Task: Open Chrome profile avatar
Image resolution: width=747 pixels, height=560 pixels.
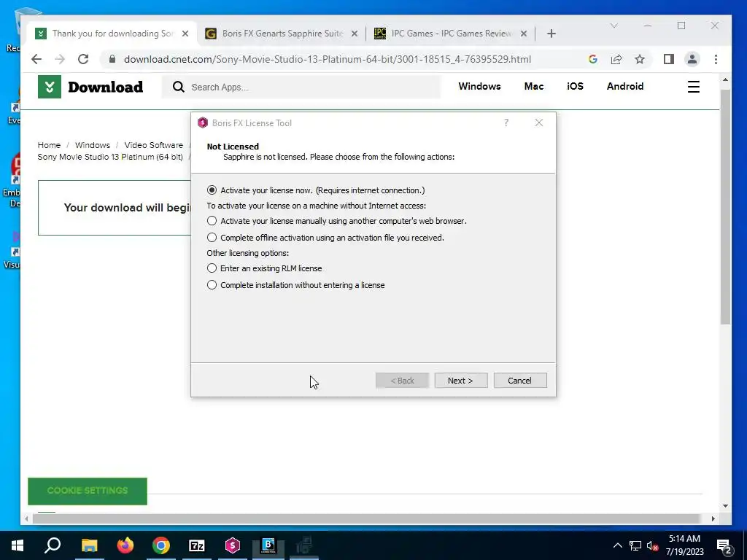Action: tap(692, 59)
